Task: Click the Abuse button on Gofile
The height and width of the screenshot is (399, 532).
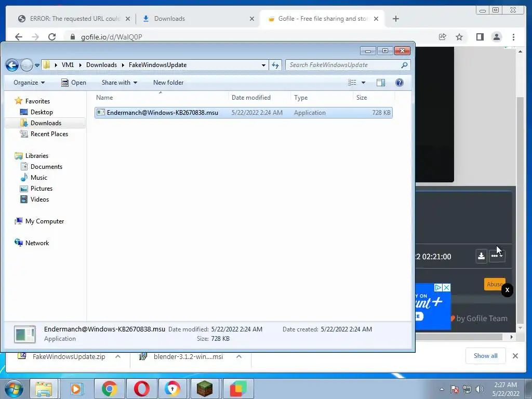Action: pos(495,284)
